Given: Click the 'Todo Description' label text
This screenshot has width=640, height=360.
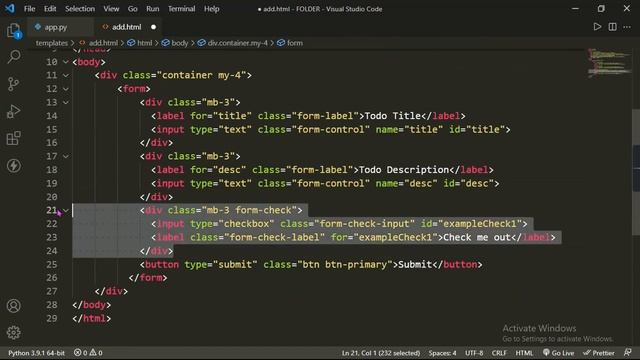Looking at the screenshot, I should [404, 170].
